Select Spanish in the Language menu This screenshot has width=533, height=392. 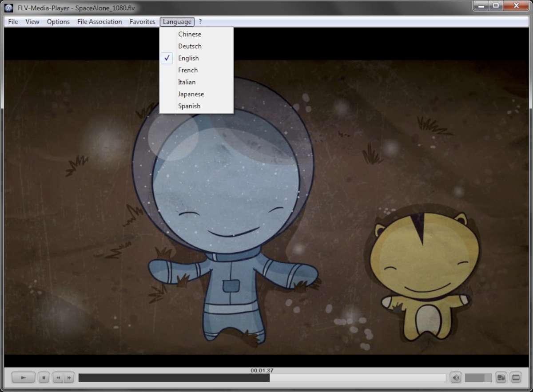tap(189, 106)
